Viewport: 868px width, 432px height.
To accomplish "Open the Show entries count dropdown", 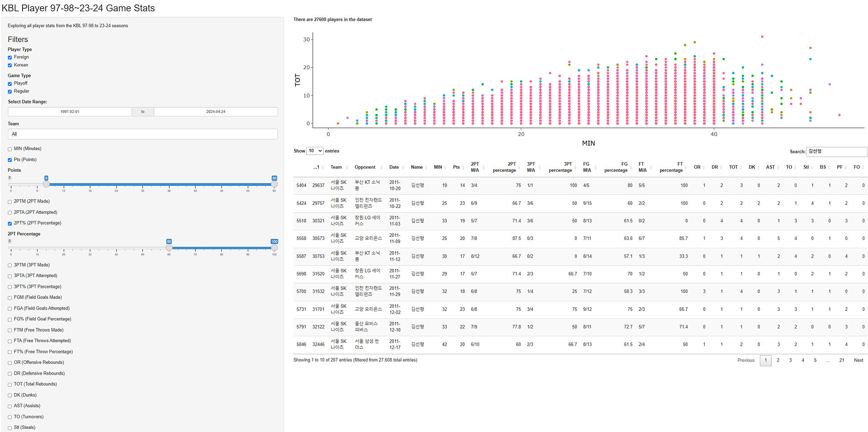I will coord(315,151).
